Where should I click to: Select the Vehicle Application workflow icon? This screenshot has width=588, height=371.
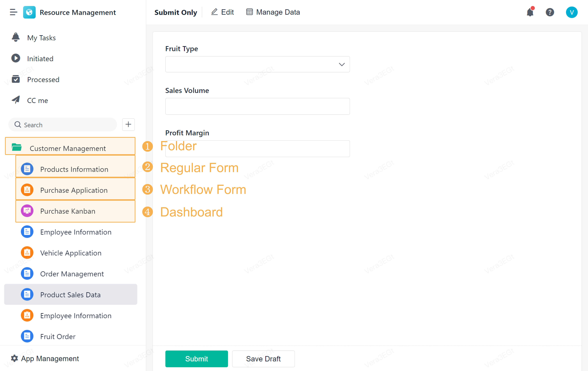pos(27,252)
